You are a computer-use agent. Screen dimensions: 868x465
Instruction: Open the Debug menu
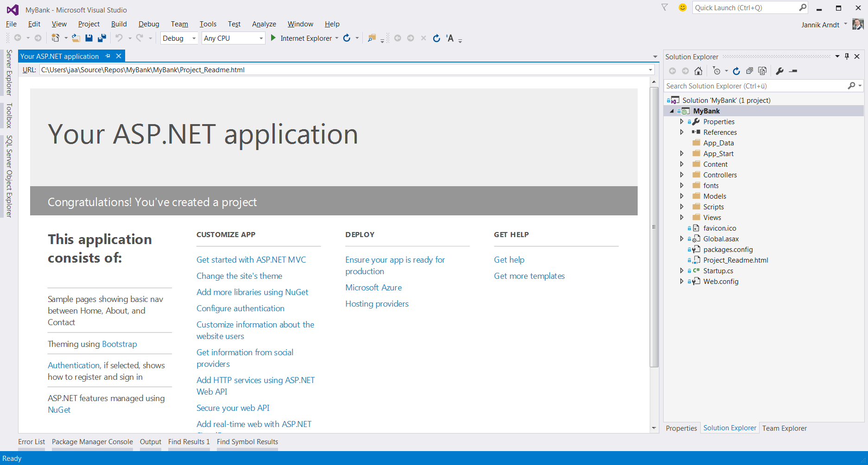[149, 24]
